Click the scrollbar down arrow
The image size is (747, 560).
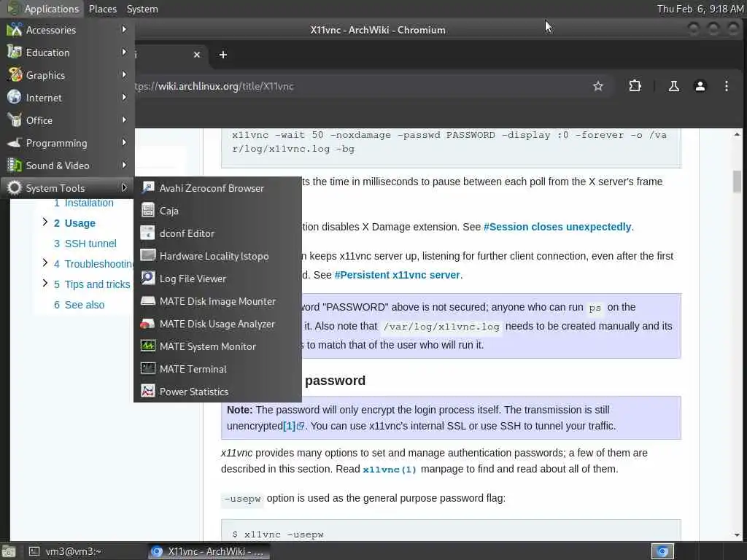click(737, 534)
